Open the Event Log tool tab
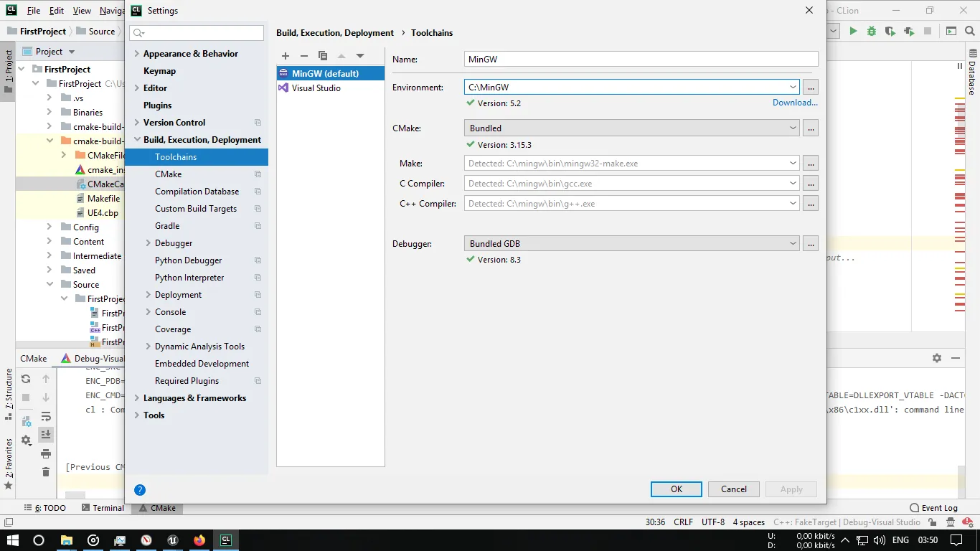The width and height of the screenshot is (980, 551). point(934,508)
